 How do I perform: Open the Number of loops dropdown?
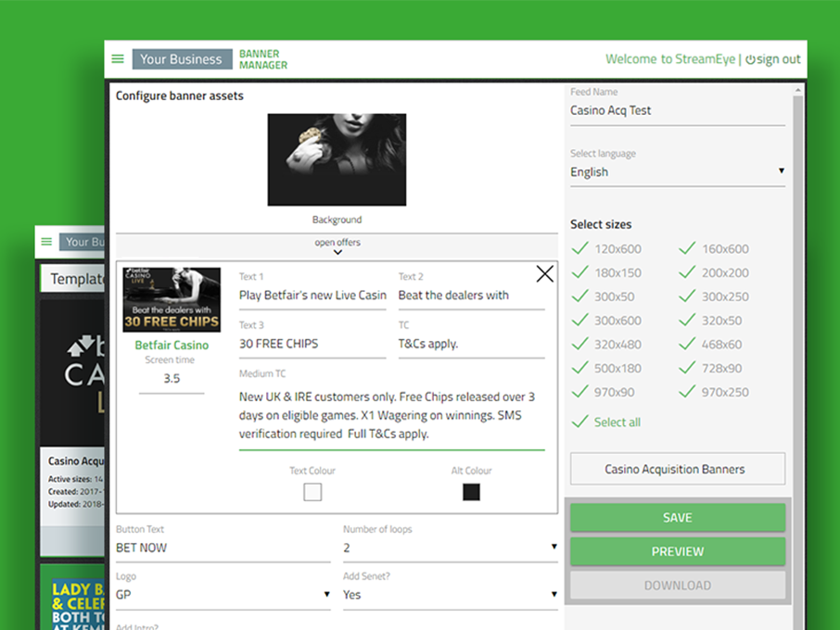coord(450,548)
